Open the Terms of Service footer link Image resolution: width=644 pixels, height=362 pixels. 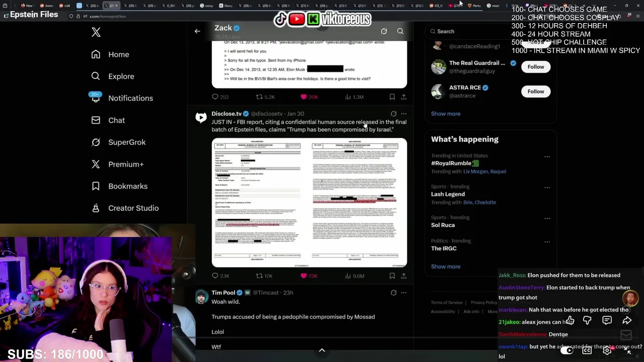point(447,303)
